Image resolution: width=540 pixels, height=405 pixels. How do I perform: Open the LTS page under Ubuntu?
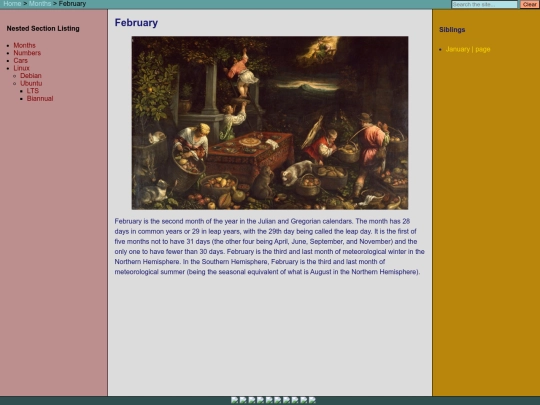pos(33,91)
